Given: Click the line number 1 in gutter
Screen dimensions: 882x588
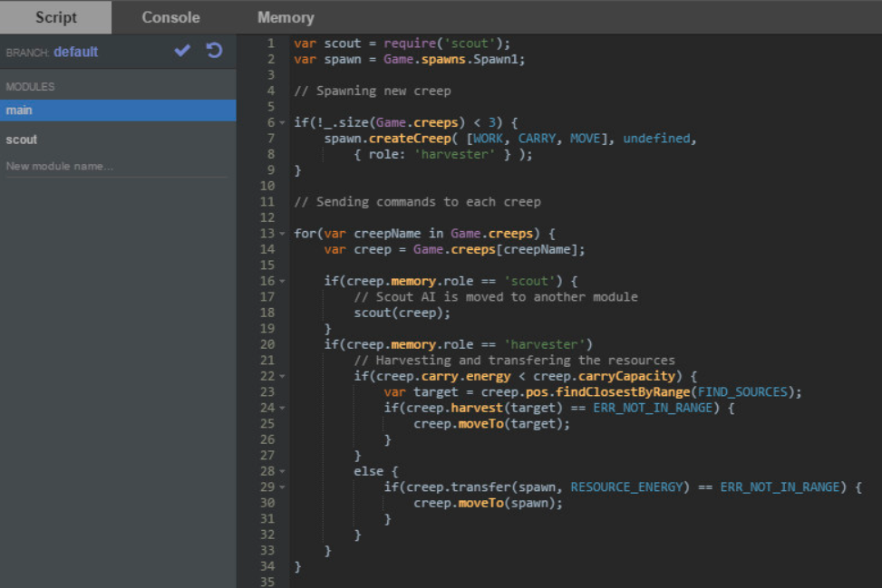Looking at the screenshot, I should point(271,43).
